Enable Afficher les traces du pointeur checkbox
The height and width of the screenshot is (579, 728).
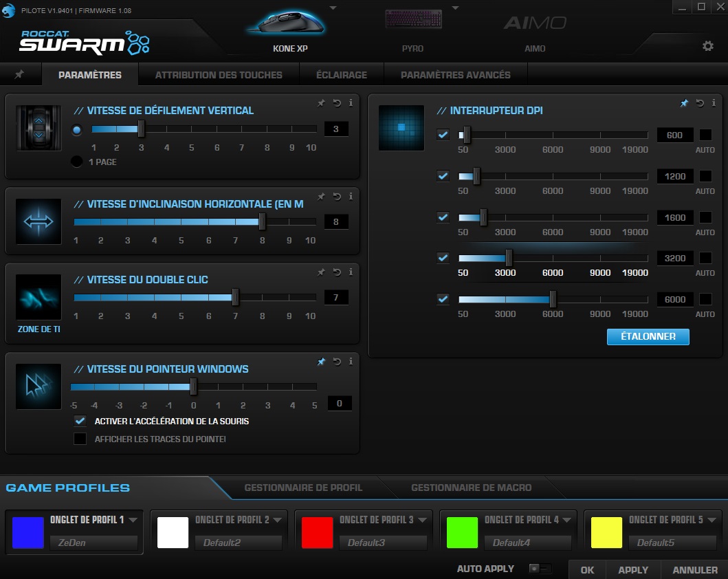(80, 439)
